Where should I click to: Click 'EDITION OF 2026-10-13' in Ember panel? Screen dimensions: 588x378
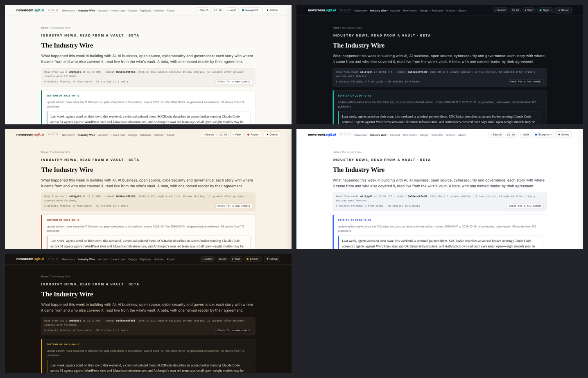(63, 344)
